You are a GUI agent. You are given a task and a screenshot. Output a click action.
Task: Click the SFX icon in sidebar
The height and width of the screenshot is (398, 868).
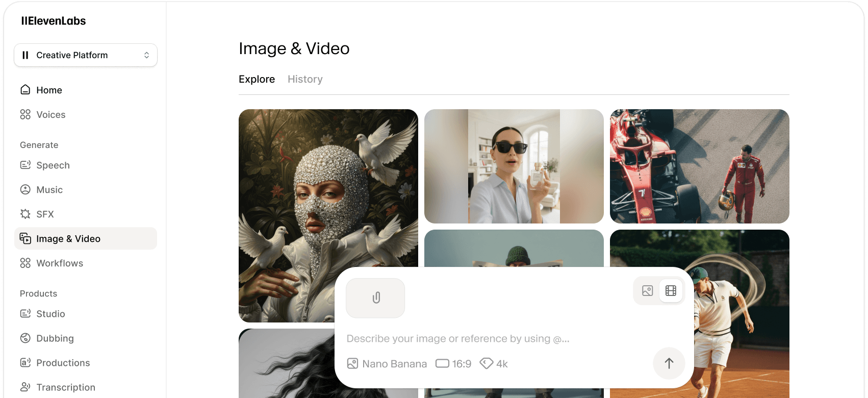pos(25,214)
